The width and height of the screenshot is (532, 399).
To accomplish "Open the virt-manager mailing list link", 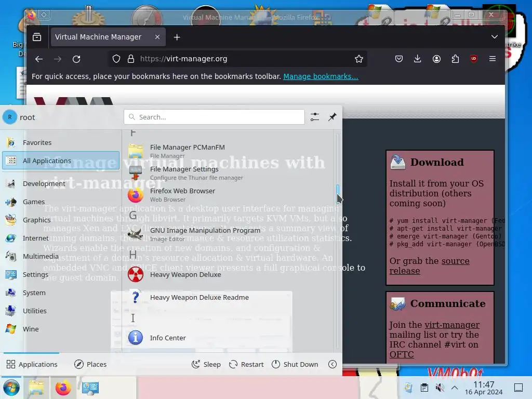I will click(452, 325).
